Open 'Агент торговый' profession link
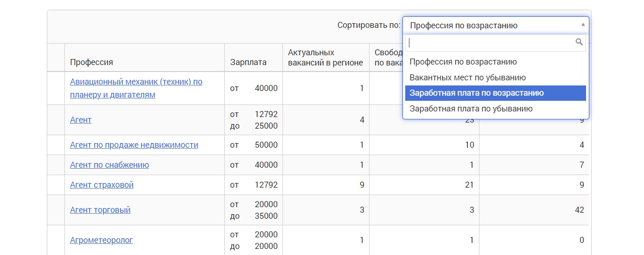Image resolution: width=644 pixels, height=255 pixels. (x=100, y=210)
